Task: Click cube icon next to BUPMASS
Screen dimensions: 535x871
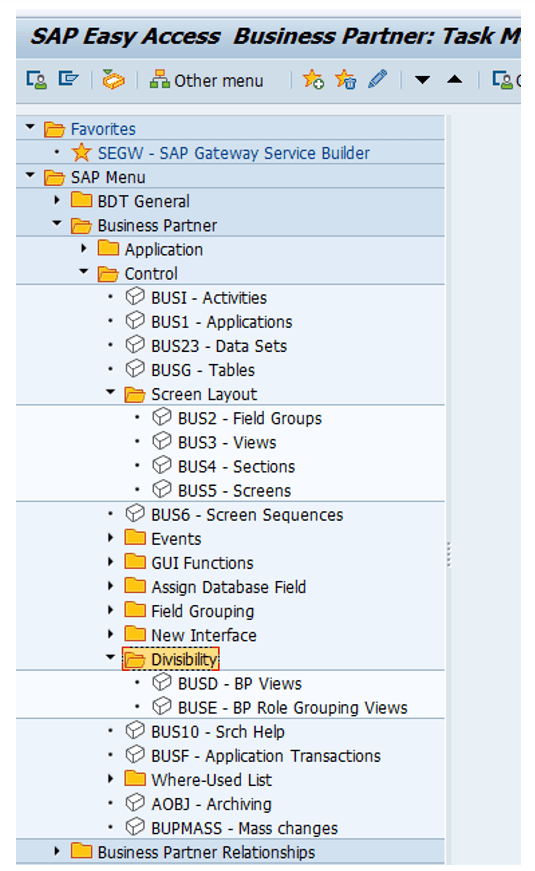Action: click(x=135, y=827)
